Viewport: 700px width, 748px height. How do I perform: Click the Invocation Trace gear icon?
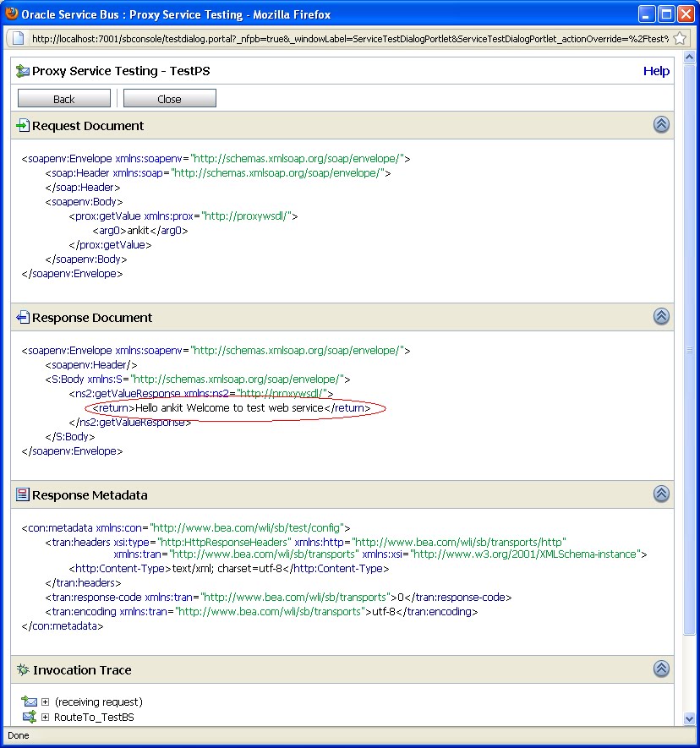[23, 669]
